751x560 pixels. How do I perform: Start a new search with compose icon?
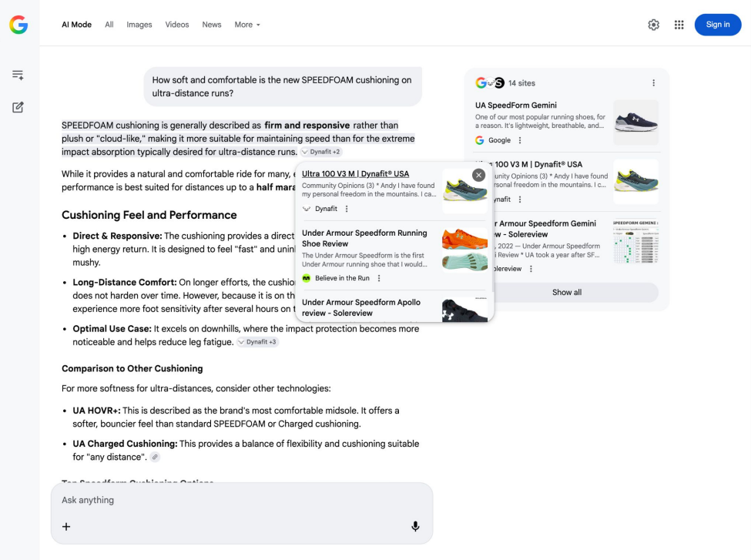tap(18, 107)
